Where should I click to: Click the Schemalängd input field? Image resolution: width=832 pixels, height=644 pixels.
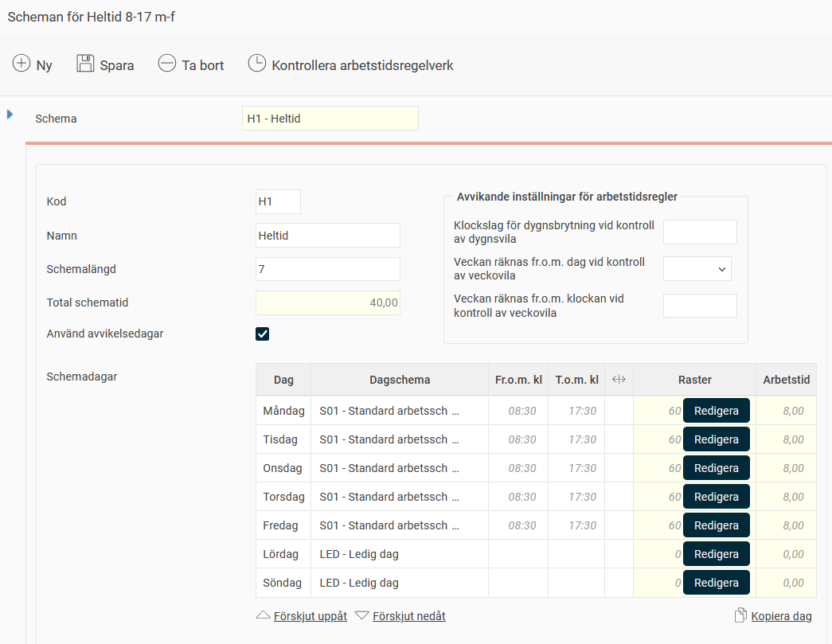(x=327, y=269)
